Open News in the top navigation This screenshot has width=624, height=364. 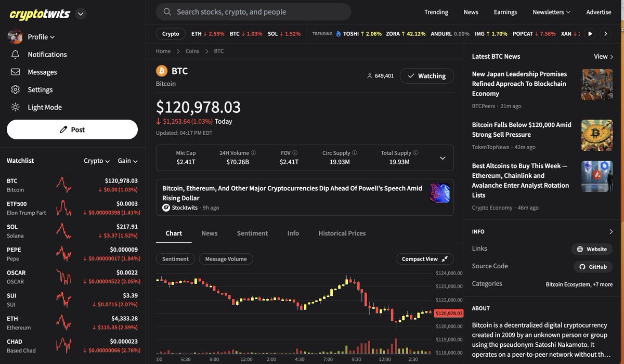coord(471,12)
